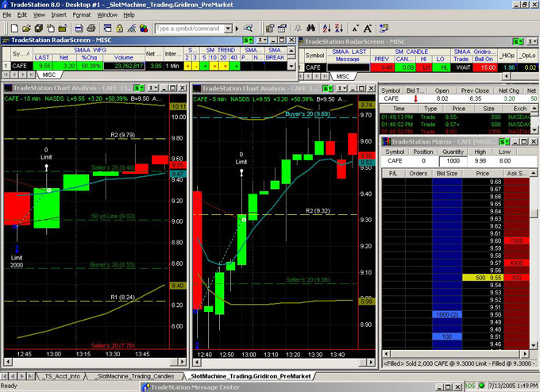
Task: Open the Insert menu
Action: (59, 15)
